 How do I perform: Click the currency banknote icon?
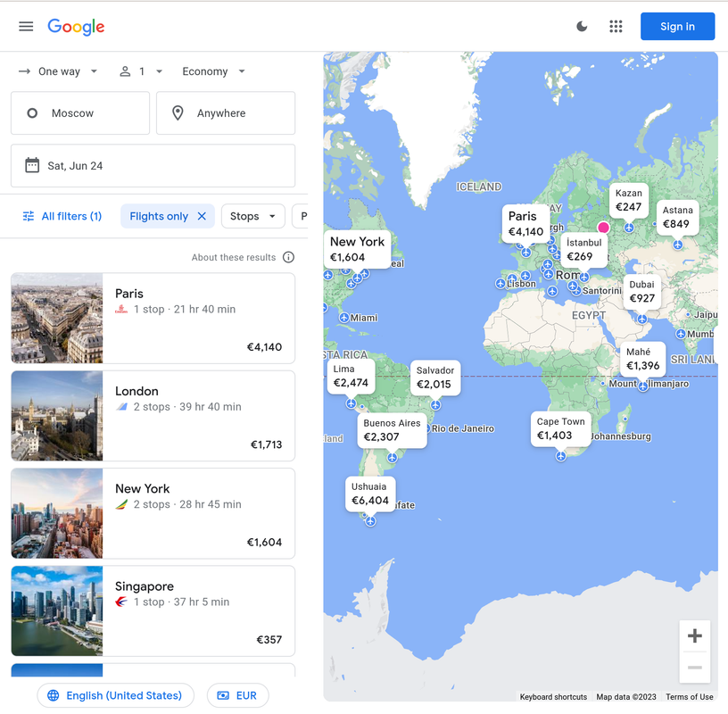pos(223,695)
